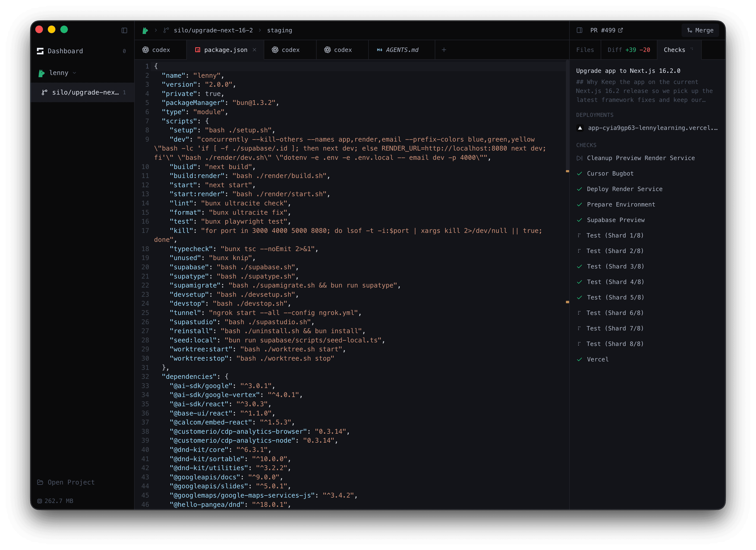The image size is (756, 550).
Task: Click the branch icon beside silo/upgrade-next-16-2
Action: coord(166,30)
